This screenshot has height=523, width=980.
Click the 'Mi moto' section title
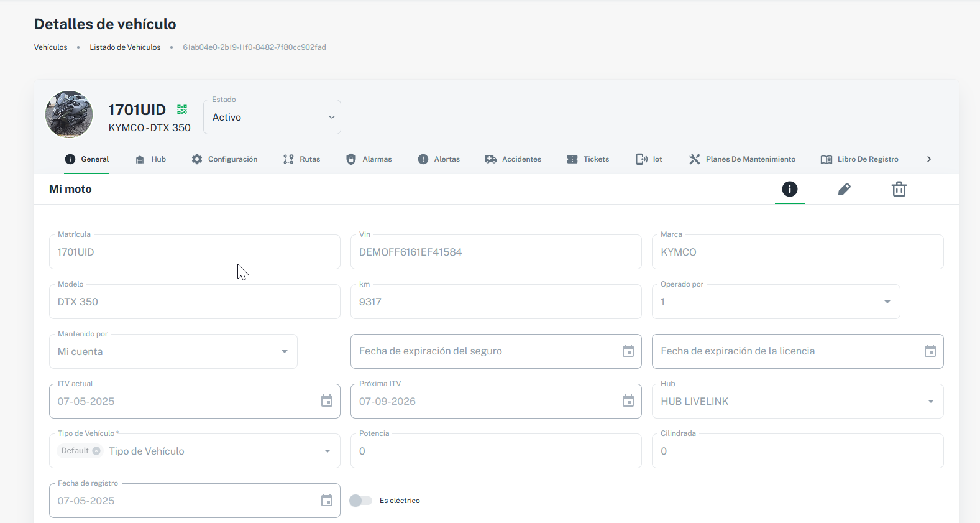(x=70, y=189)
